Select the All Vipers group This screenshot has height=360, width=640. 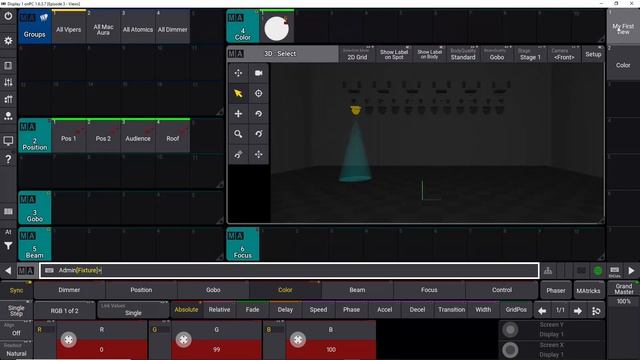coord(69,27)
